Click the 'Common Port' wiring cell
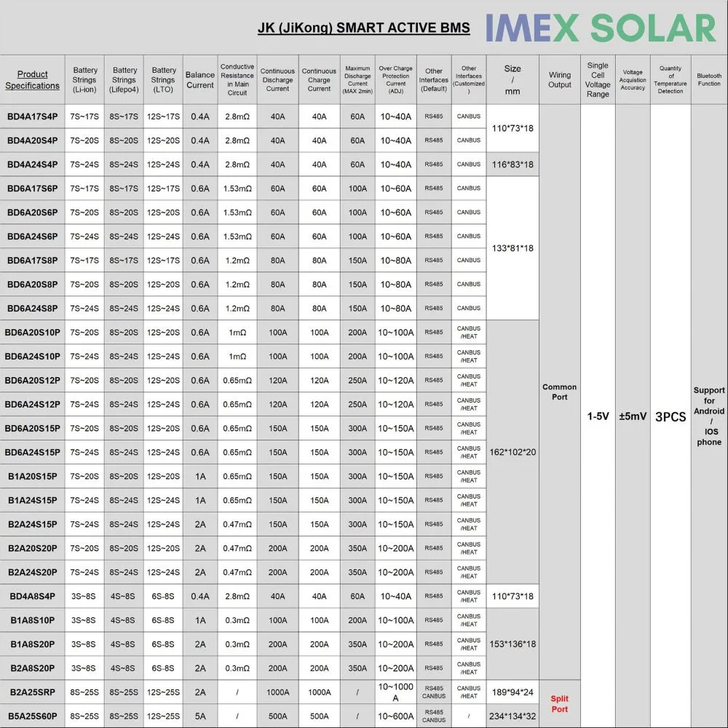This screenshot has width=728, height=728. pos(560,392)
